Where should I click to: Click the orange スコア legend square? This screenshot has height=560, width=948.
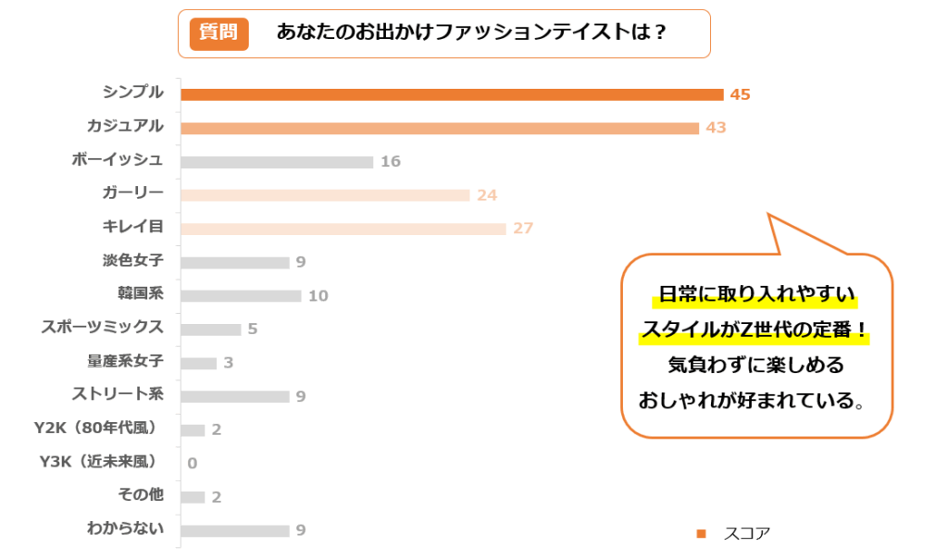(x=701, y=533)
